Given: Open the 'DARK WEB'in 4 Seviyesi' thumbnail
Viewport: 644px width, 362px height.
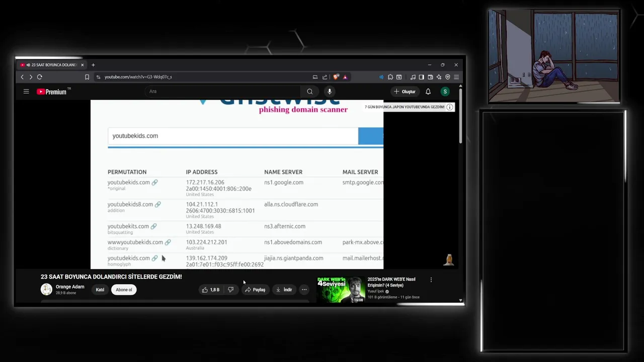Looking at the screenshot, I should point(341,290).
